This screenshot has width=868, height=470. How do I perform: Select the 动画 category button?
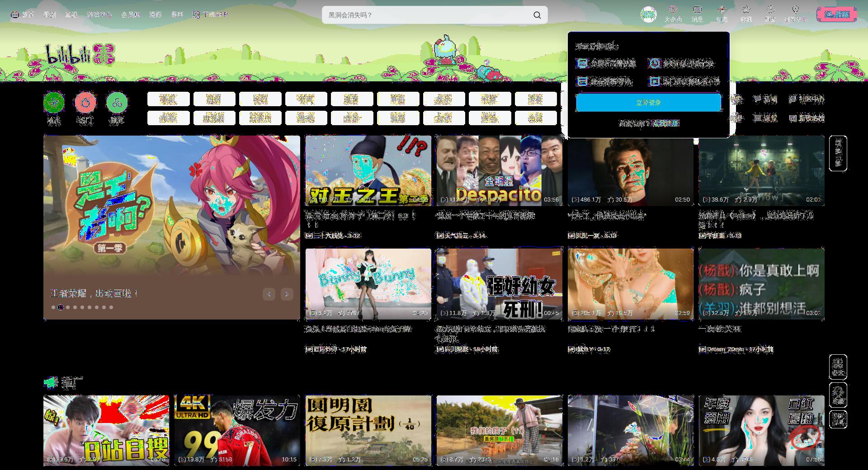(x=306, y=99)
